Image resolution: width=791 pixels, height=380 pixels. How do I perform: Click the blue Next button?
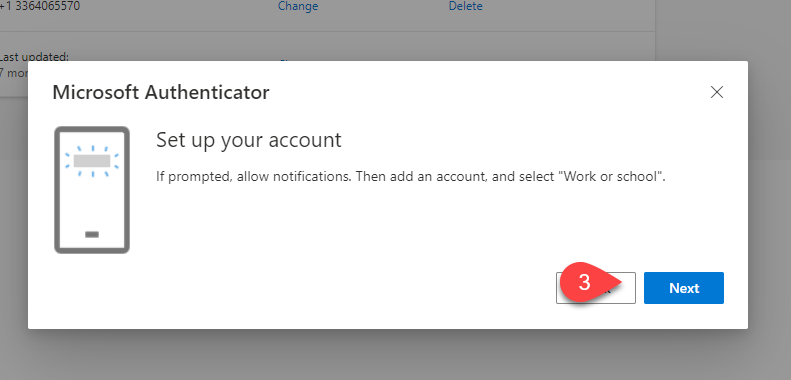684,288
